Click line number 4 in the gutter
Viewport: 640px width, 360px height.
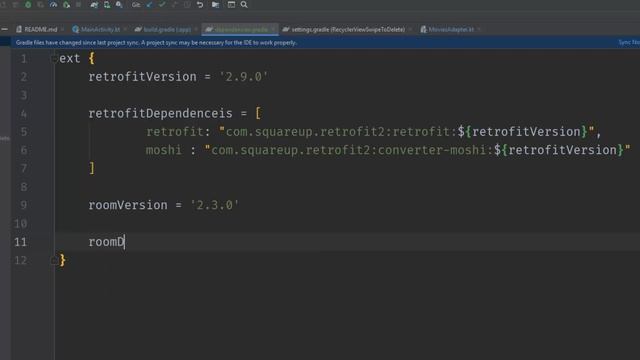(x=24, y=113)
